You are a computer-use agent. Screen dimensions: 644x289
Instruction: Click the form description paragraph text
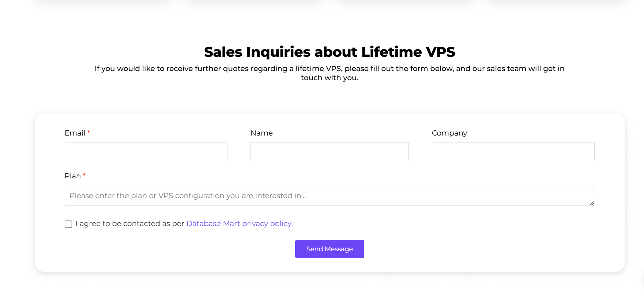point(329,73)
